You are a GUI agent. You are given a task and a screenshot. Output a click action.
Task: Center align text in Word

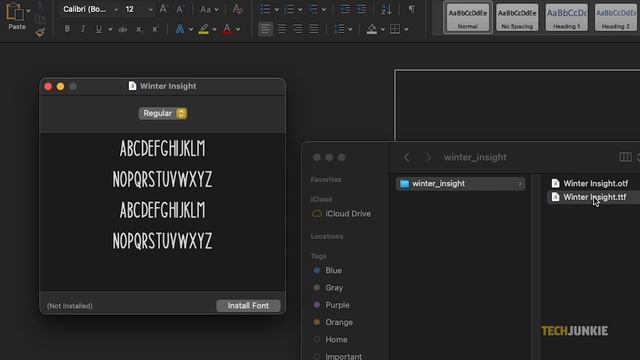(282, 29)
